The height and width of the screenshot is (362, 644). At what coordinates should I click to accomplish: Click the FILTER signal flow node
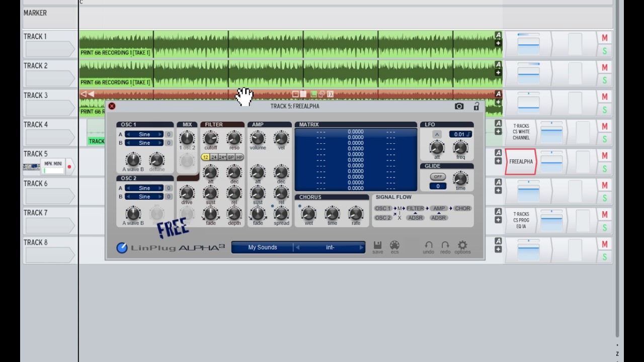click(x=415, y=208)
